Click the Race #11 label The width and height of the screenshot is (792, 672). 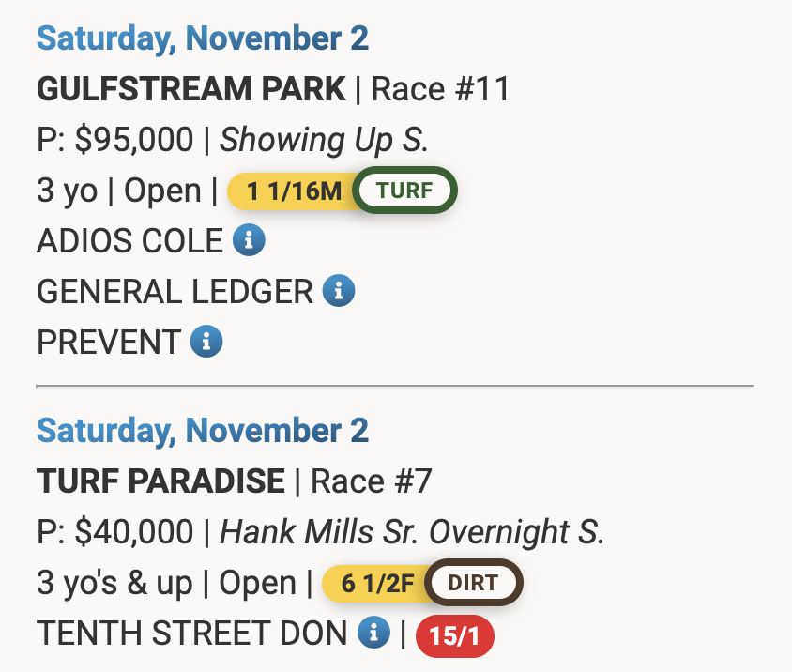tap(440, 90)
